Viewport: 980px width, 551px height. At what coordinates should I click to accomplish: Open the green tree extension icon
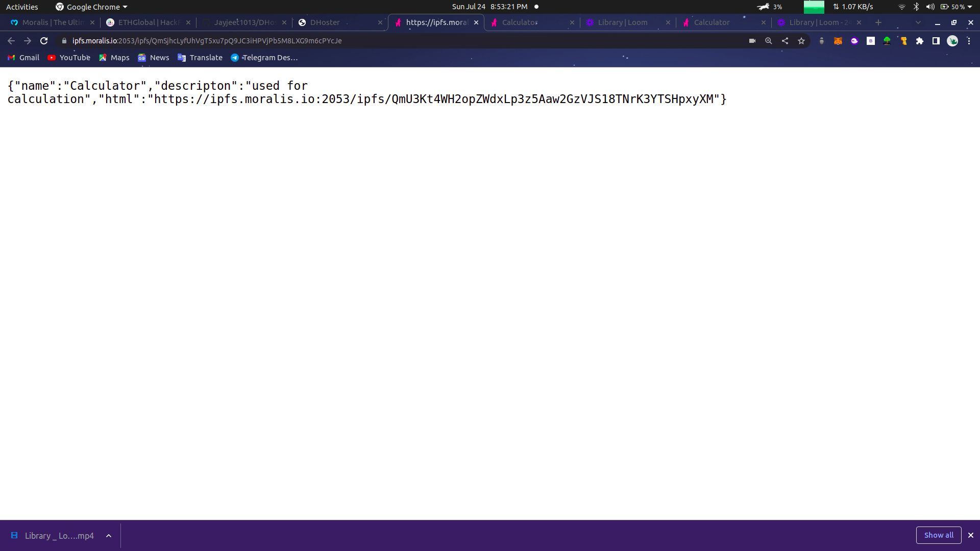click(x=887, y=41)
